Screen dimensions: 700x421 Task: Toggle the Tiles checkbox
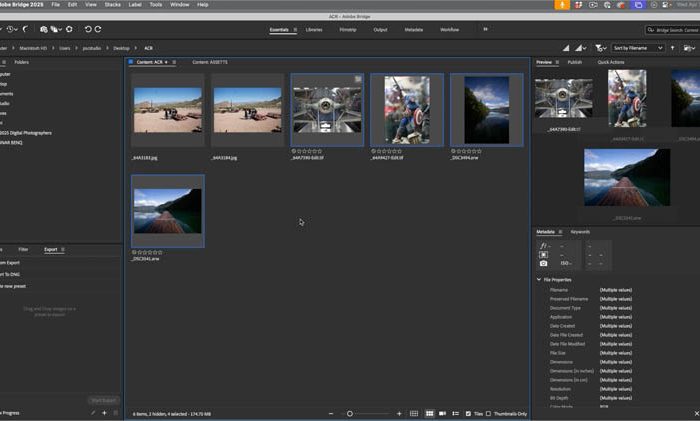click(x=468, y=414)
